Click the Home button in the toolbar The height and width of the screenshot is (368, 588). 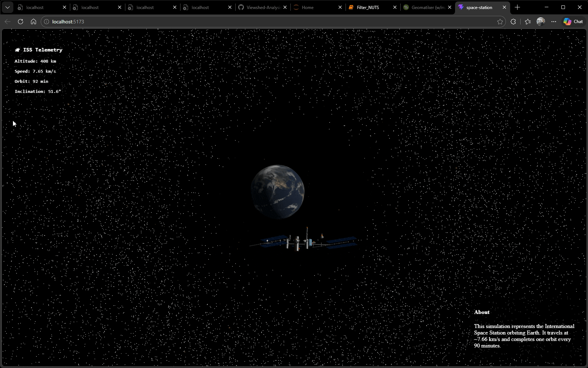(33, 22)
